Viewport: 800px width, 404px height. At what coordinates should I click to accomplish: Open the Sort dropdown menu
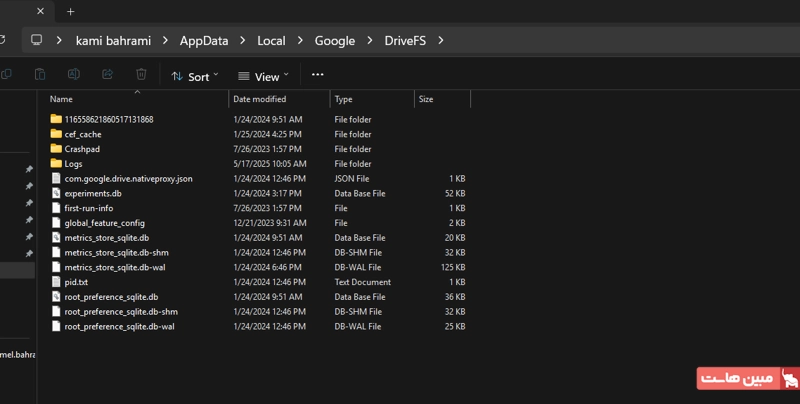point(195,77)
